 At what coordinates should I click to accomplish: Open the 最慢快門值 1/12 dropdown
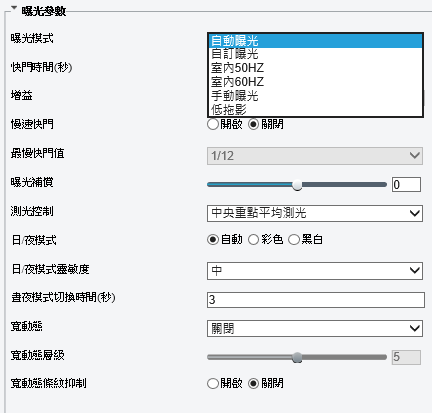coord(315,156)
